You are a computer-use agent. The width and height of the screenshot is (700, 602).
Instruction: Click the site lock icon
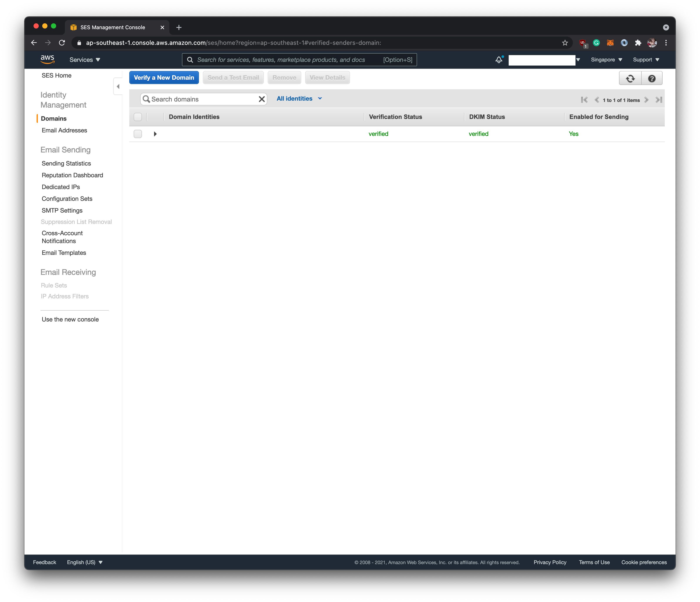[79, 43]
